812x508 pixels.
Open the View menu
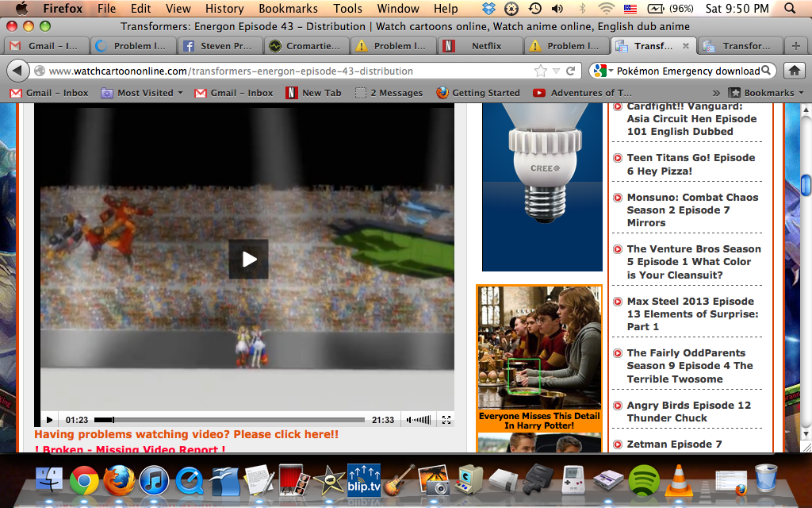tap(178, 8)
